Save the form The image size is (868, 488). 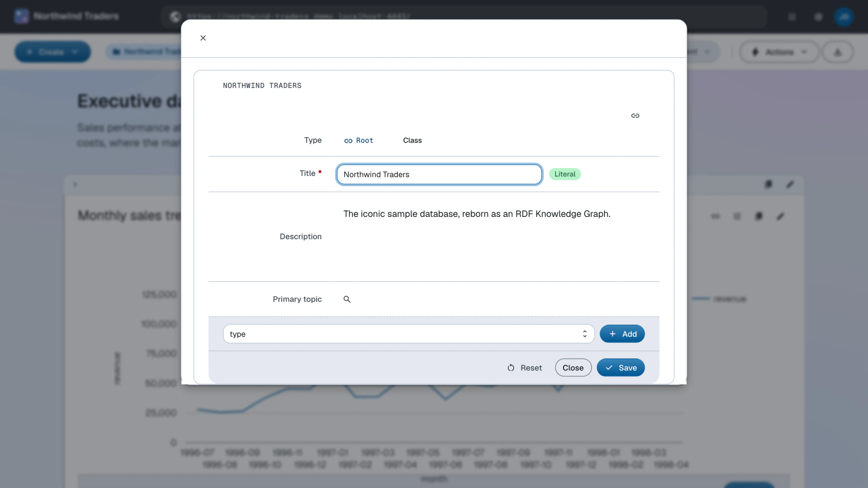point(620,368)
